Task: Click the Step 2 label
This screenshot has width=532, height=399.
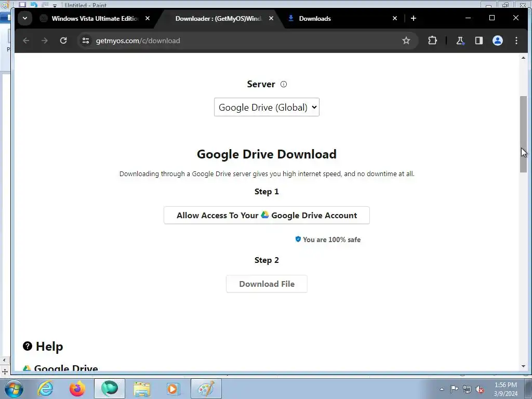Action: tap(267, 260)
